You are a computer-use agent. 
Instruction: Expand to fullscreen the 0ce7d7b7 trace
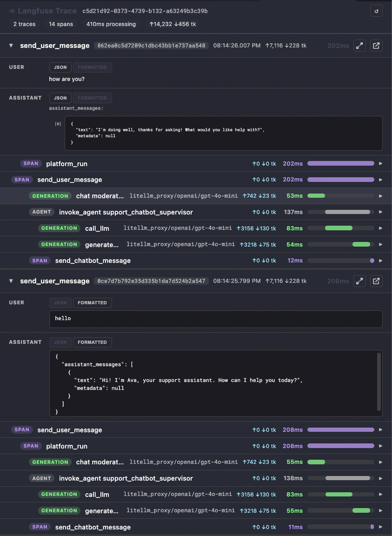[359, 281]
